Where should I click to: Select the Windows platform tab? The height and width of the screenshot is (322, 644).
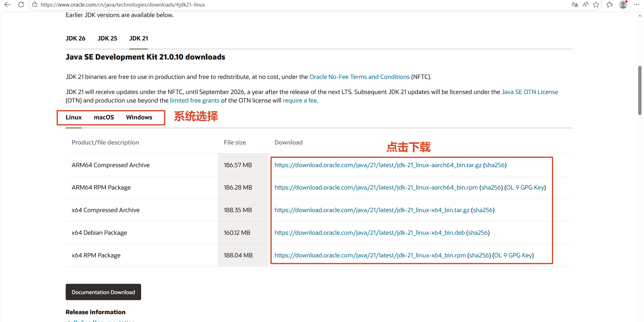tap(139, 117)
